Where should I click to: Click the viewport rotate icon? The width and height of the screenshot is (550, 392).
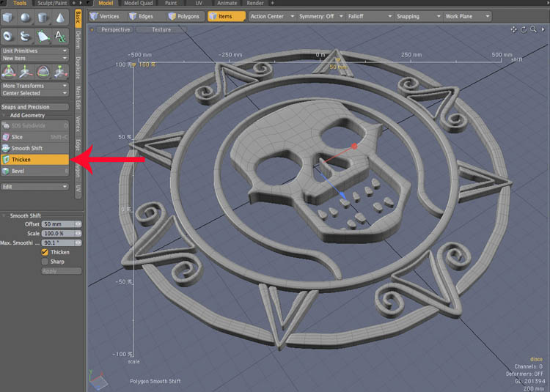[524, 30]
